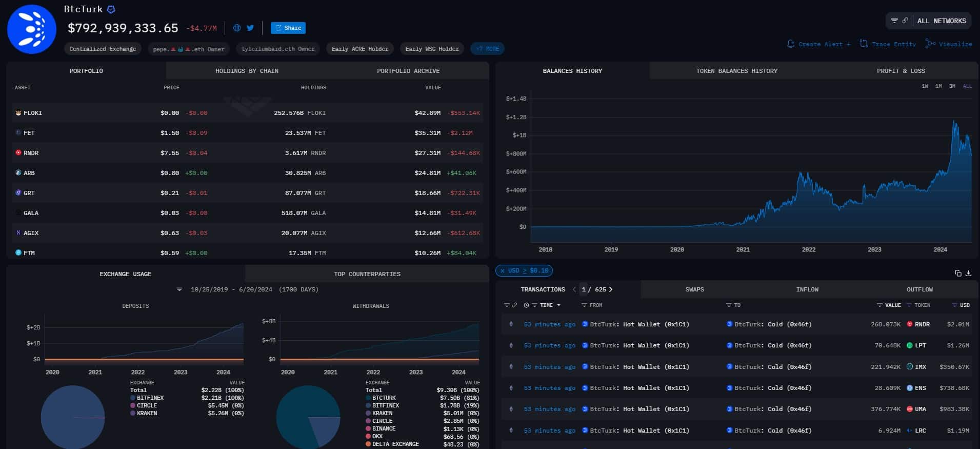Click the BTCTURK withdrawals legend swatch
Image resolution: width=980 pixels, height=449 pixels.
368,398
